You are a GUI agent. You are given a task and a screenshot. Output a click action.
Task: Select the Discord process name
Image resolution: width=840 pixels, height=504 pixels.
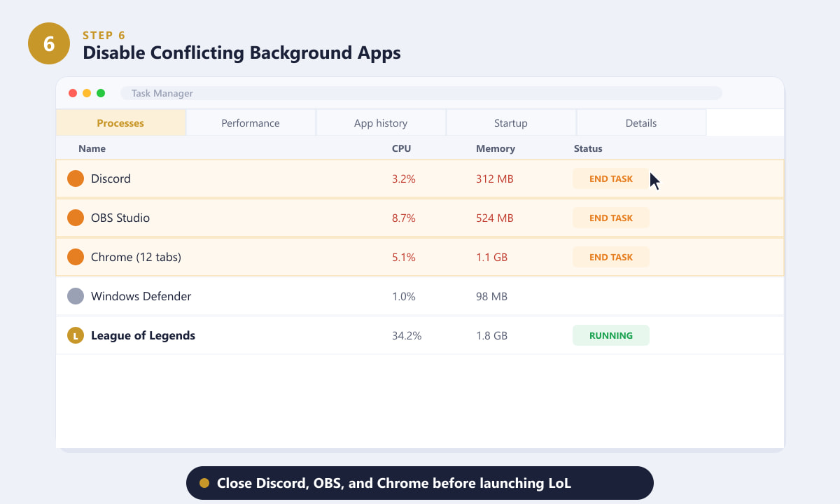111,178
